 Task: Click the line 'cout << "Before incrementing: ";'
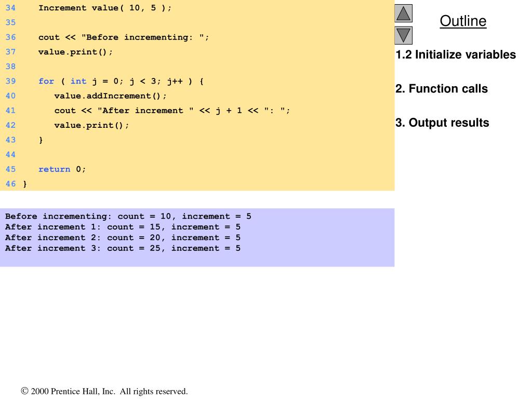tap(124, 37)
